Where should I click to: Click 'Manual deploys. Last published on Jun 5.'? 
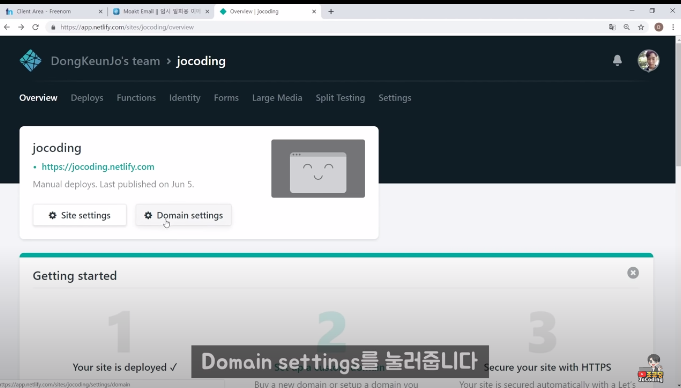(x=113, y=184)
